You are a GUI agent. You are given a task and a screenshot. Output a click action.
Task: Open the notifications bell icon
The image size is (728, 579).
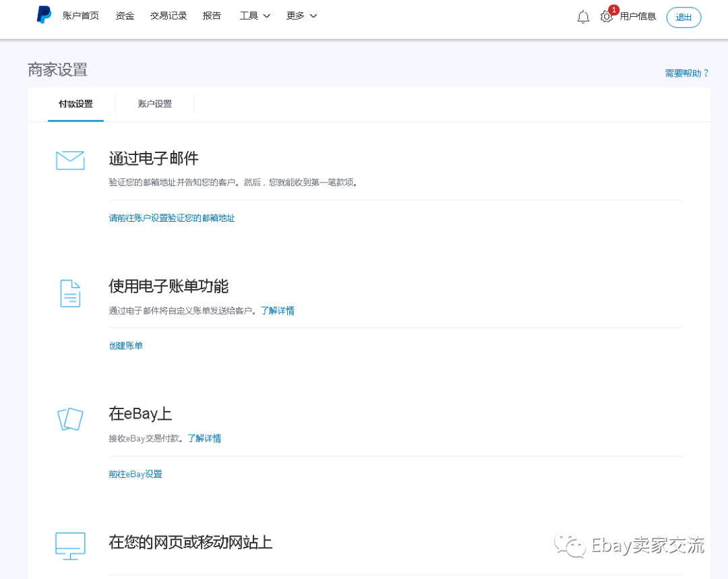coord(583,17)
